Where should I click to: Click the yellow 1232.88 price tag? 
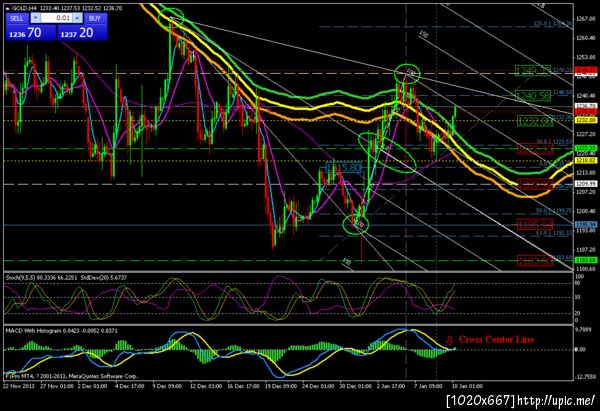click(586, 121)
